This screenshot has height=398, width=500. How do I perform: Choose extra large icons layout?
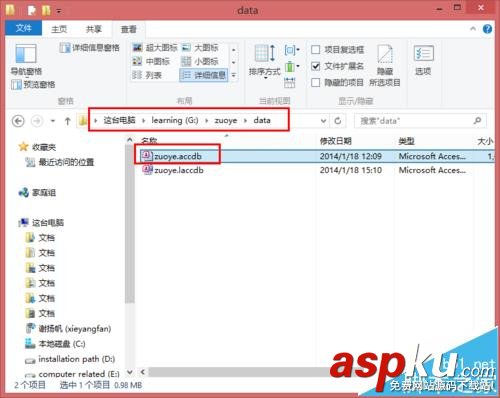155,48
